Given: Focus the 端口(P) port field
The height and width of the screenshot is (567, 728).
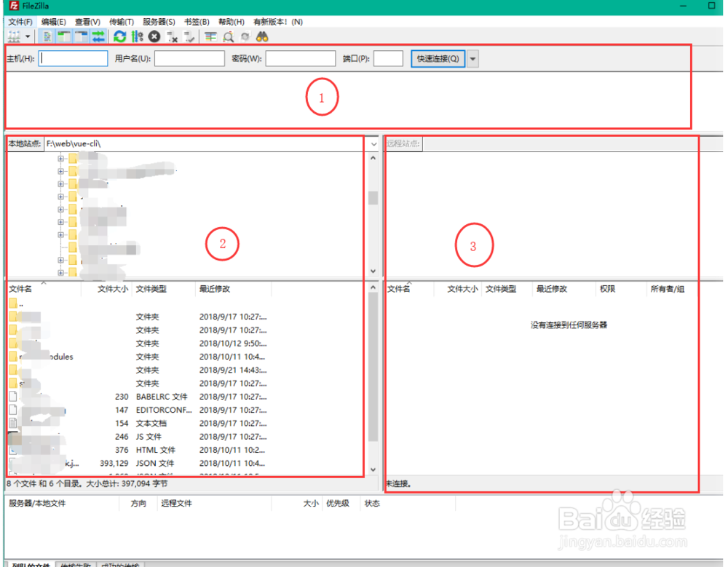Looking at the screenshot, I should click(388, 58).
